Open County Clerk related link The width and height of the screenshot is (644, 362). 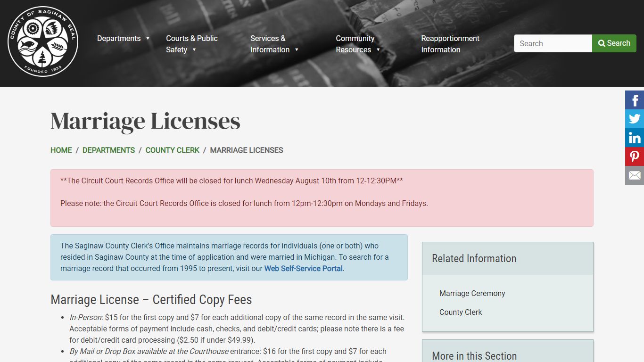click(x=461, y=312)
